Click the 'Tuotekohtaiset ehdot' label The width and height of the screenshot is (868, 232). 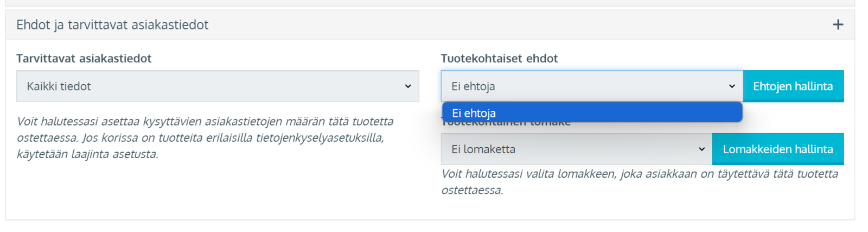click(499, 58)
